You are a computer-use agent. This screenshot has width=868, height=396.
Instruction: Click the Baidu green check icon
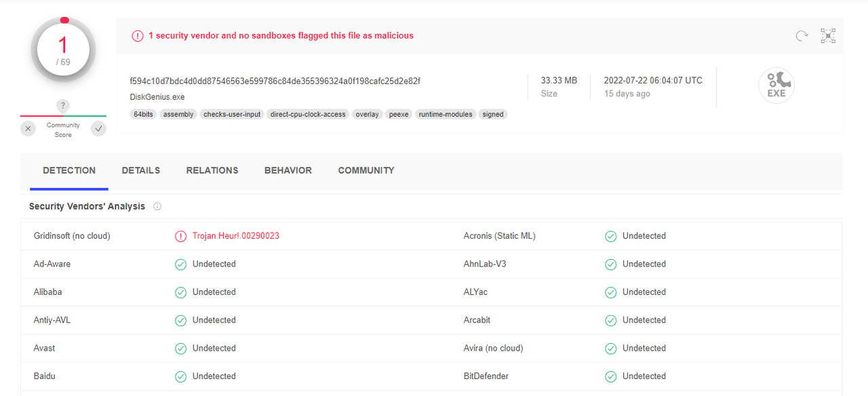coord(180,376)
